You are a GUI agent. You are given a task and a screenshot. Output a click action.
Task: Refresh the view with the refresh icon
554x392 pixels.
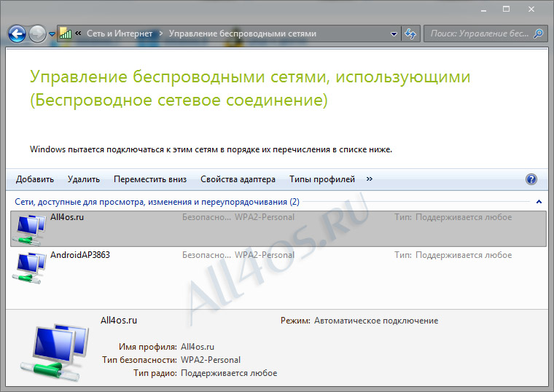click(410, 34)
